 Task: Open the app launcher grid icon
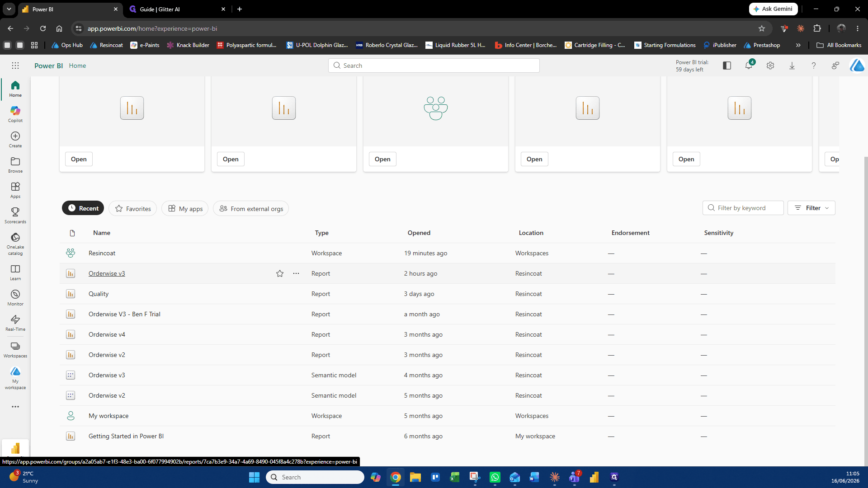[15, 66]
